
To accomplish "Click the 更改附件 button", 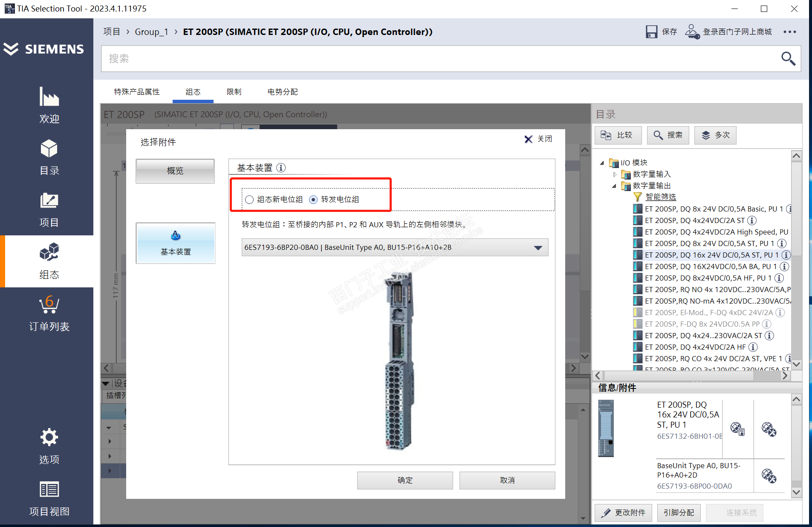I will (624, 513).
